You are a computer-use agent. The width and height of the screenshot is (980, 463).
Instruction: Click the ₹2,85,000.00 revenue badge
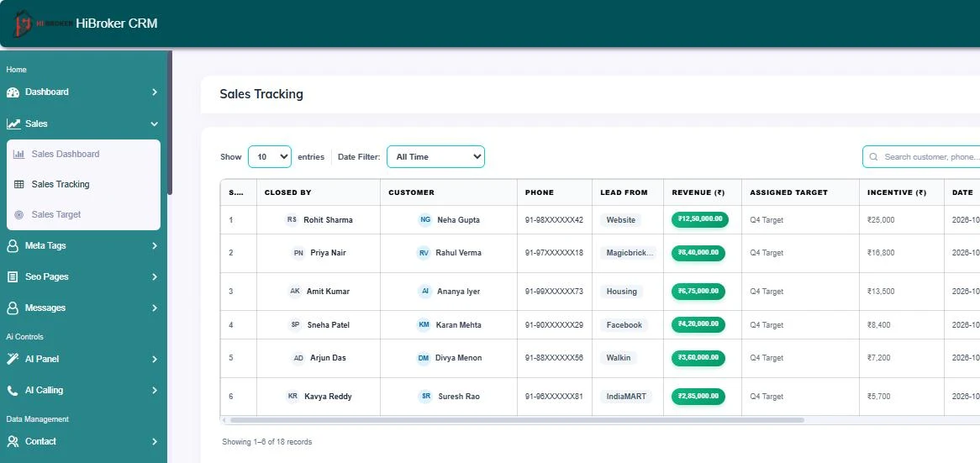[x=698, y=396]
